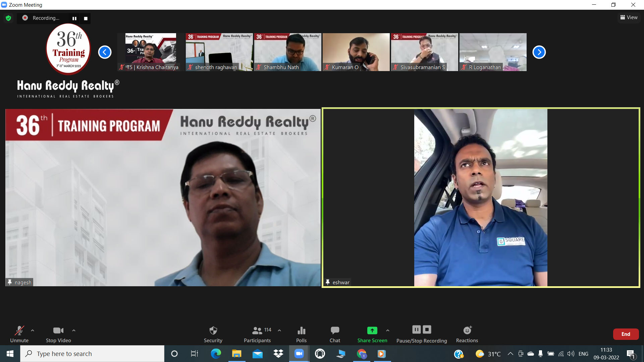
Task: Open Wi-Fi network settings in tray
Action: (561, 354)
